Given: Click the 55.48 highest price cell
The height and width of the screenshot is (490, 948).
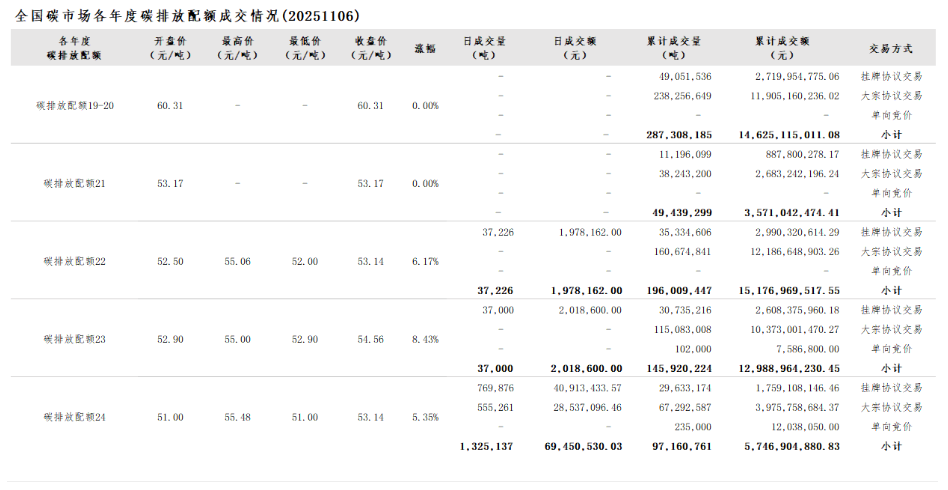Looking at the screenshot, I should [237, 417].
